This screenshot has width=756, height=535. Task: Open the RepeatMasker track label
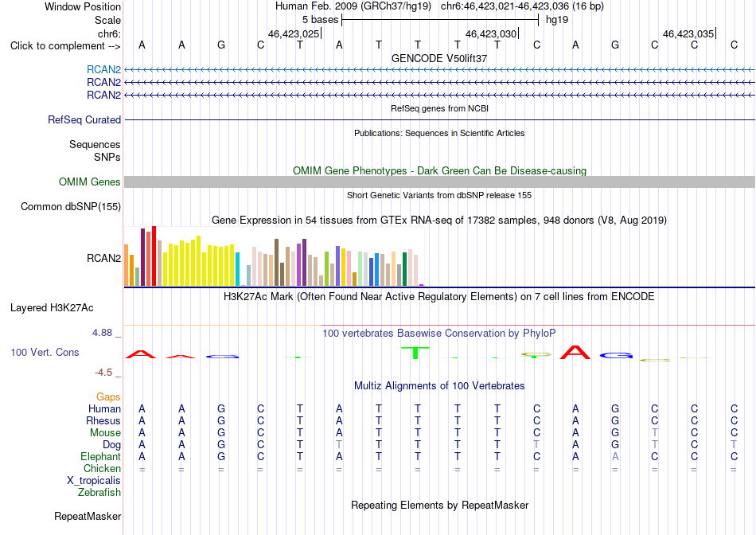tap(88, 516)
